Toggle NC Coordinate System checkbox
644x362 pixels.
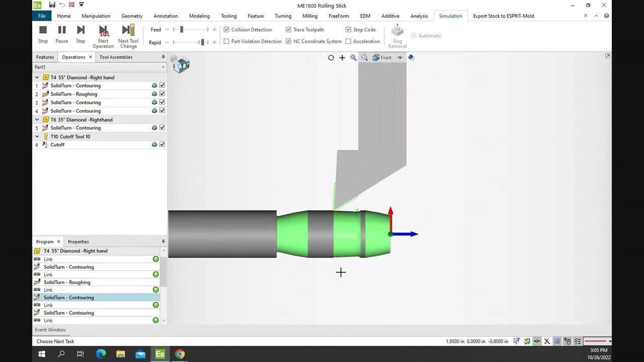tap(288, 41)
